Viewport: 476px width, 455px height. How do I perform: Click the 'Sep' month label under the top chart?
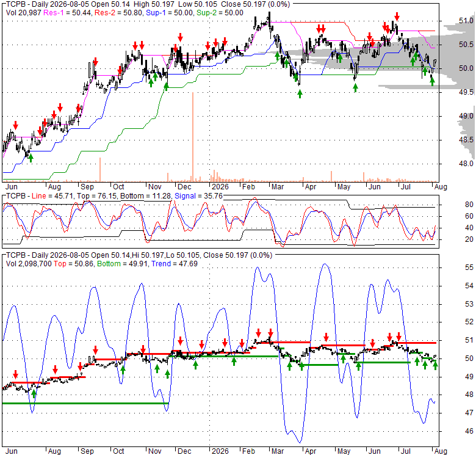pos(87,186)
